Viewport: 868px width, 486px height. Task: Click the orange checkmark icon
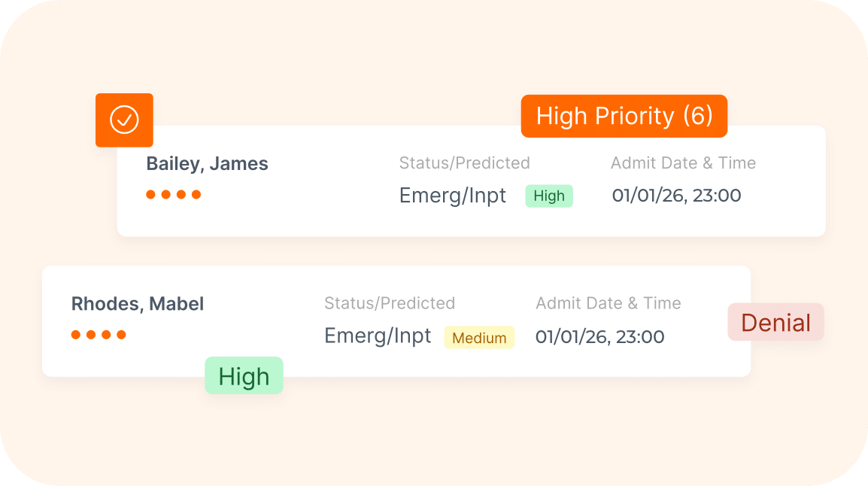click(124, 120)
